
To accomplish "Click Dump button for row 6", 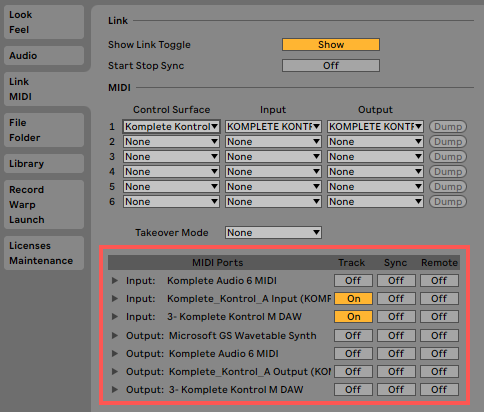I will coord(448,202).
